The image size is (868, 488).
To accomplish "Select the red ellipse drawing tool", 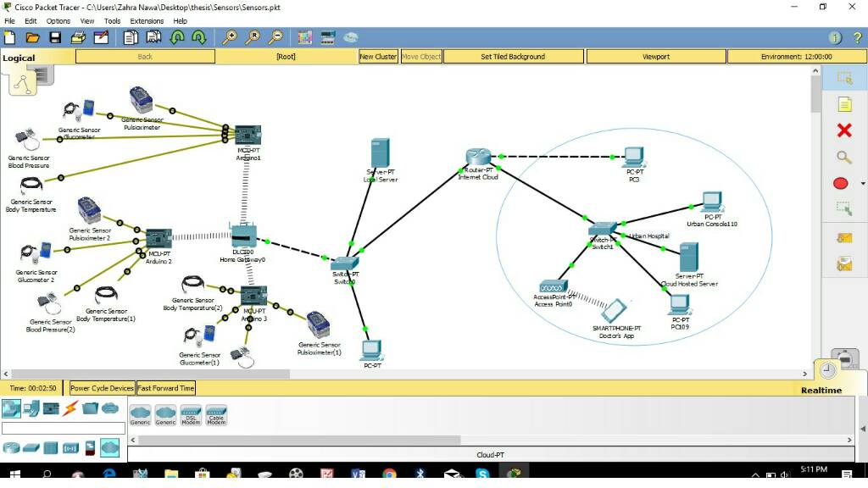I will tap(840, 184).
